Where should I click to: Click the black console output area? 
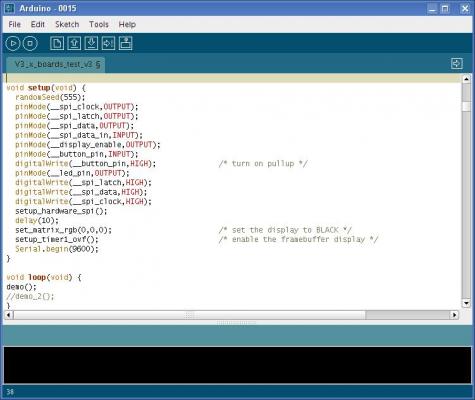pos(237,365)
